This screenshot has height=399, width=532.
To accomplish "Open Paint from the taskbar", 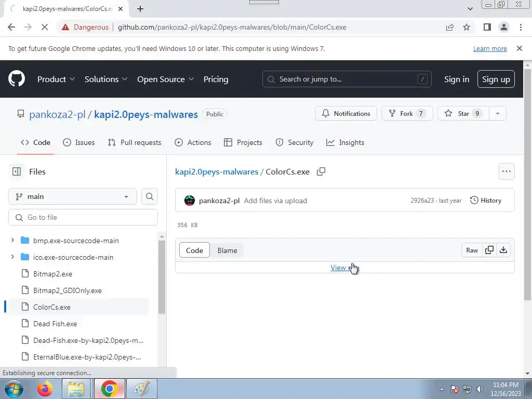I will click(141, 389).
